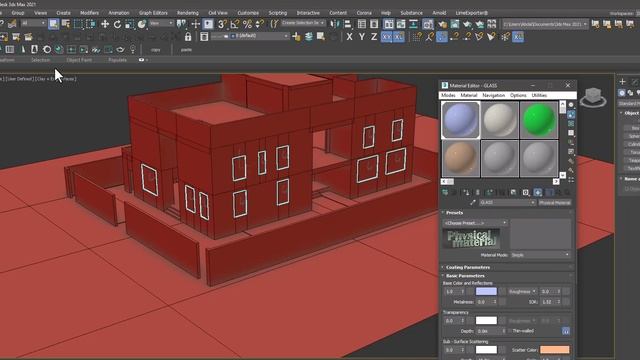Click map button next to Base Color swatch

coord(502,291)
